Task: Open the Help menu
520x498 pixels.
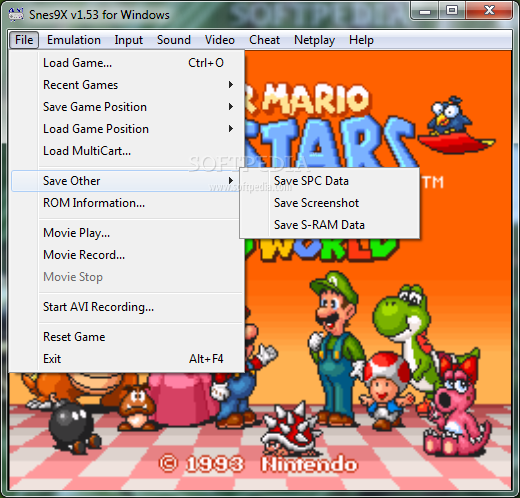Action: [x=361, y=40]
